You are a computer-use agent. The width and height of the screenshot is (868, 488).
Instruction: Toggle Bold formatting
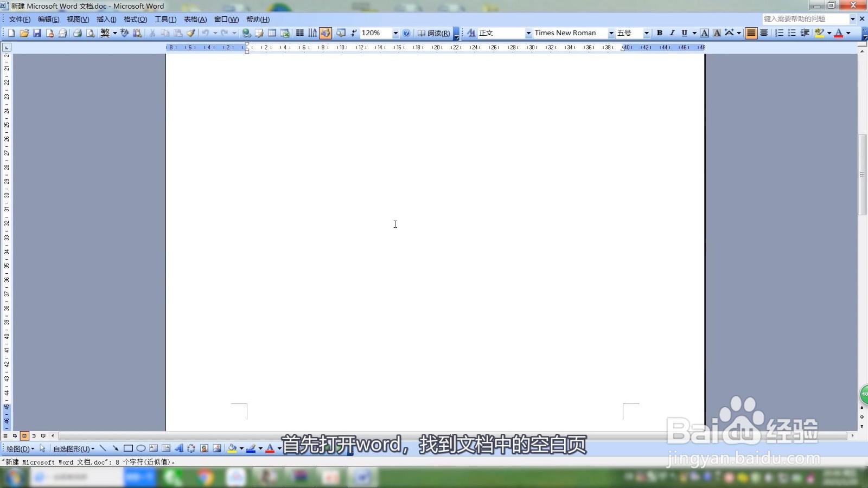click(660, 33)
